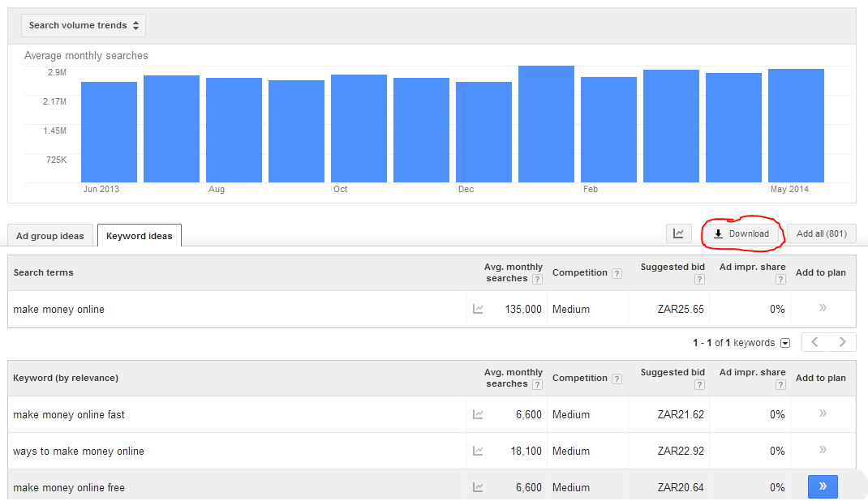The height and width of the screenshot is (501, 868).
Task: Go to previous page of keywords
Action: click(x=815, y=342)
